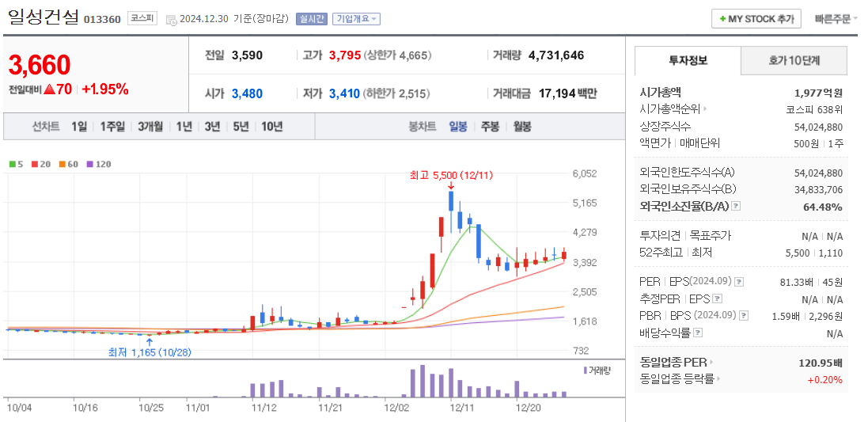This screenshot has width=868, height=422.
Task: Select the 1주일 line chart period
Action: click(x=112, y=126)
